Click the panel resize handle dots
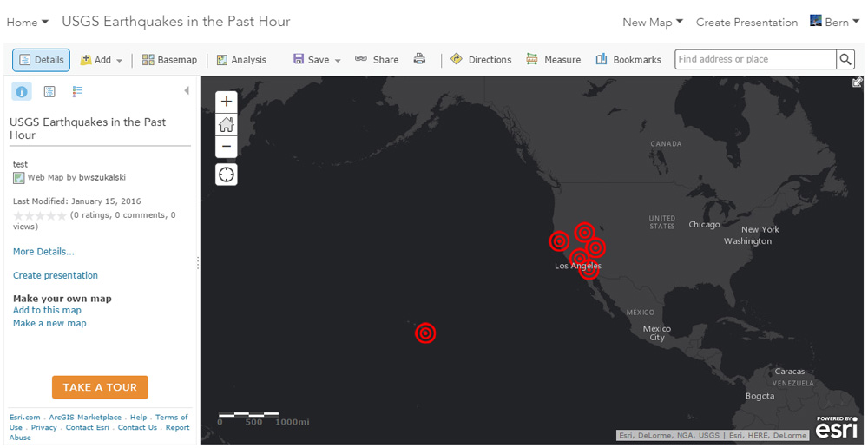The width and height of the screenshot is (868, 448). click(198, 263)
